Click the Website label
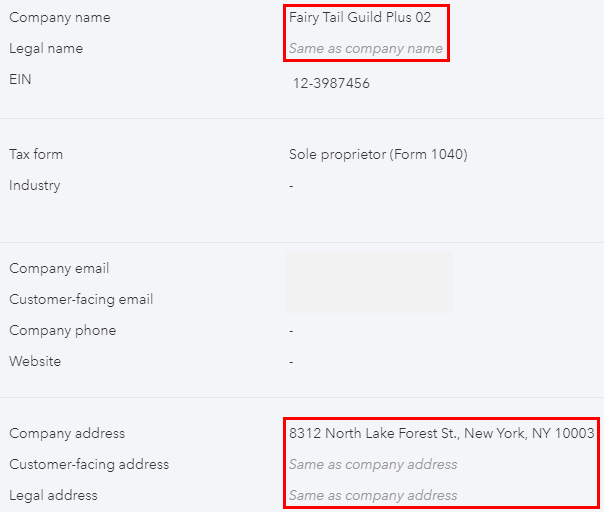This screenshot has height=512, width=604. (35, 361)
